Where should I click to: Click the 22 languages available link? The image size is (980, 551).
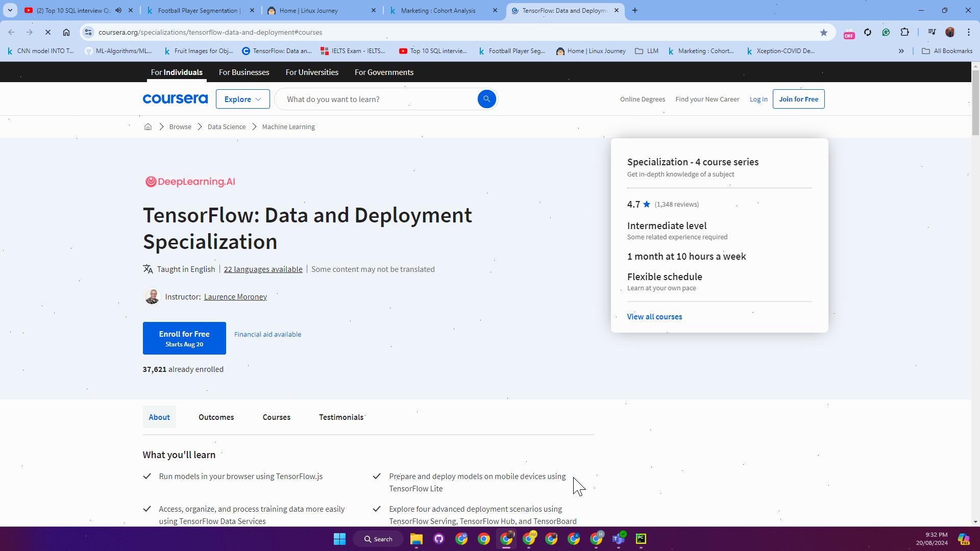pyautogui.click(x=263, y=269)
